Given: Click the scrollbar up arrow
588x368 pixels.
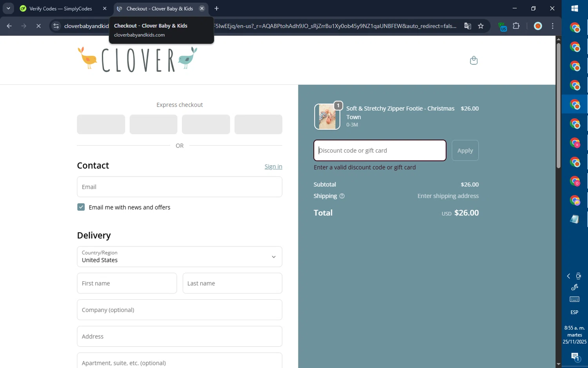Looking at the screenshot, I should pos(558,39).
